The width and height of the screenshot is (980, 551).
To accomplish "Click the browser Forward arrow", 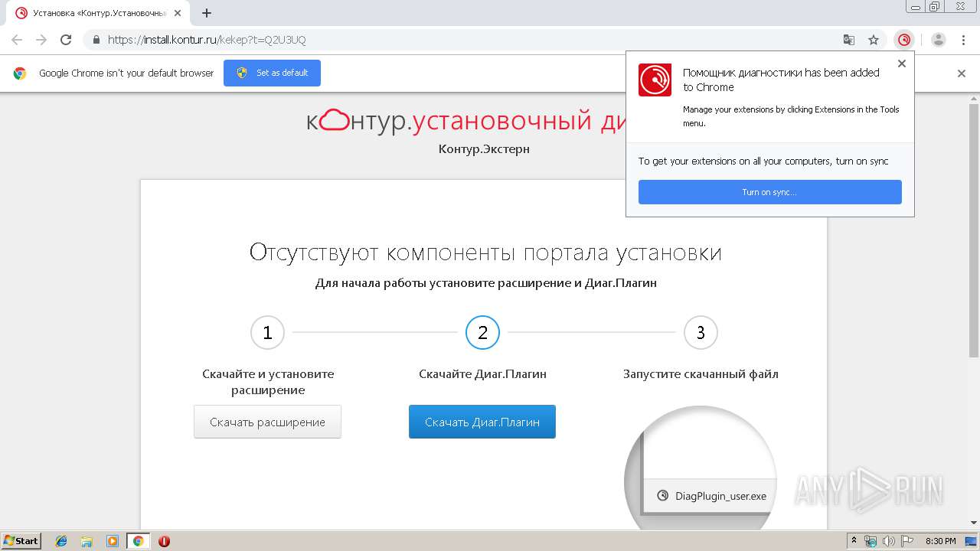I will tap(41, 40).
